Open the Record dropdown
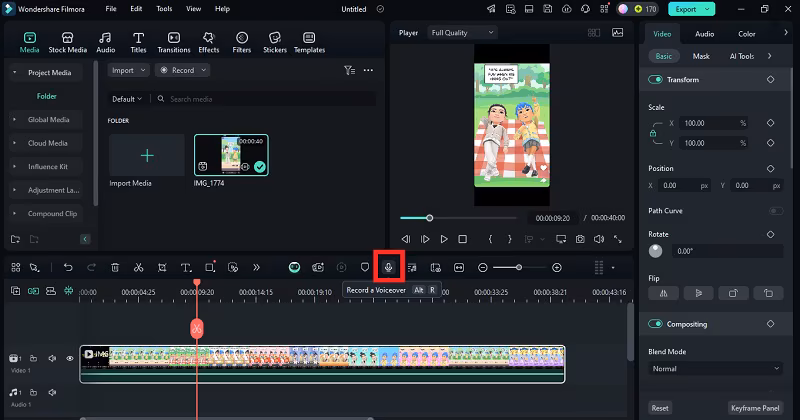Screen dimensions: 800x420 click(183, 70)
